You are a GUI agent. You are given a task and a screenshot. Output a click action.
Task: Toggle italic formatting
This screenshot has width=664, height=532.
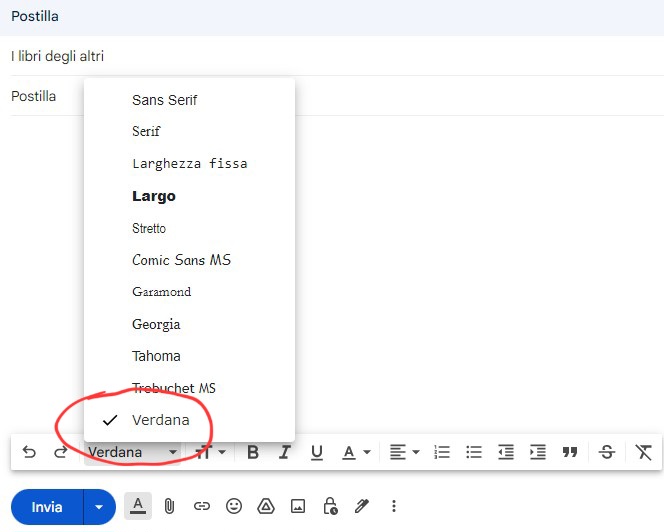click(x=285, y=453)
